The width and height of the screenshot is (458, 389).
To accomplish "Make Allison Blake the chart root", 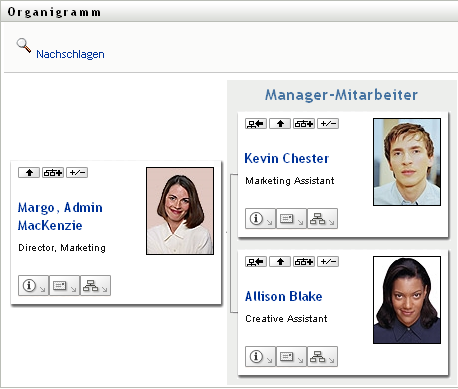I will point(256,262).
